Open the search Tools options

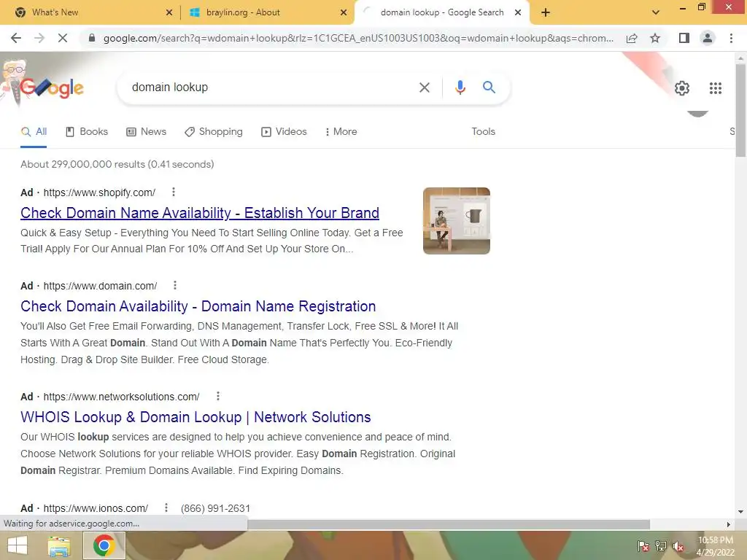pyautogui.click(x=483, y=132)
